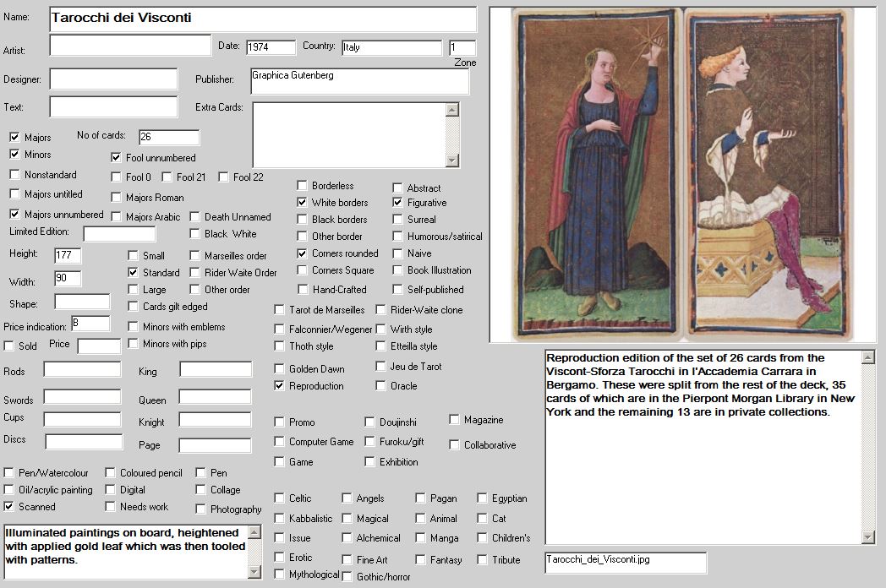
Task: Tick the Fine Art theme checkbox
Action: pyautogui.click(x=347, y=559)
